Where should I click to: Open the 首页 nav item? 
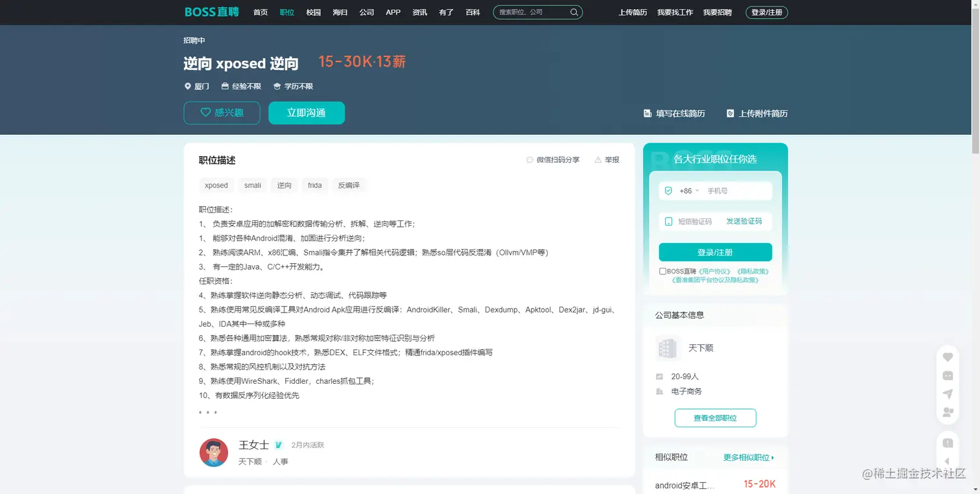click(261, 12)
